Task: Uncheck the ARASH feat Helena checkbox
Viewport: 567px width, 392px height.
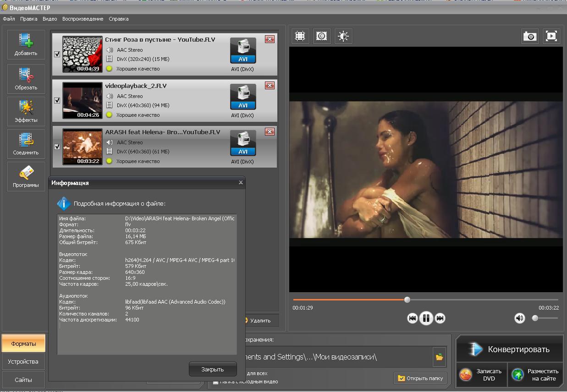Action: pos(57,147)
